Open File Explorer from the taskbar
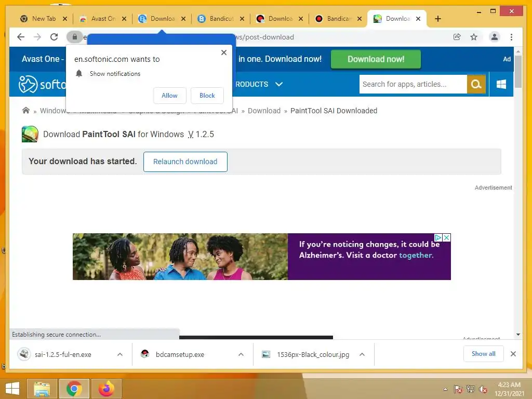532x399 pixels. coord(42,389)
